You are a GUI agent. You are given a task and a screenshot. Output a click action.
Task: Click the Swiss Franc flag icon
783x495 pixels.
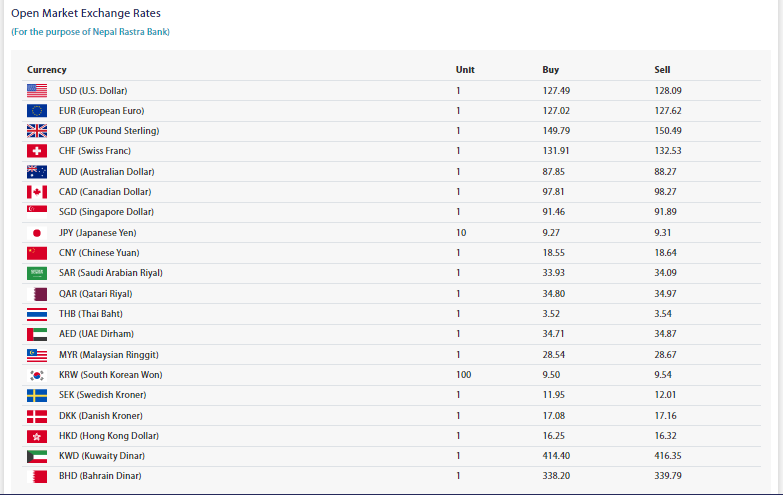[37, 151]
